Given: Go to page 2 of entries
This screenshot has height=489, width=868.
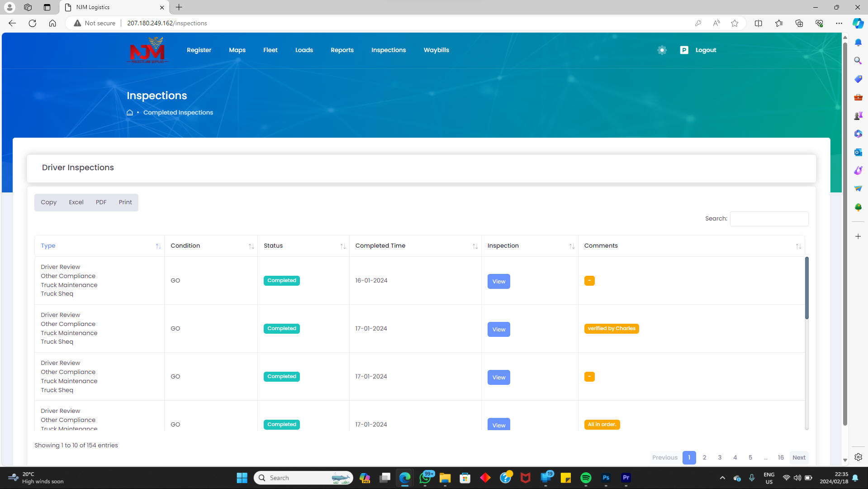Looking at the screenshot, I should pos(704,457).
